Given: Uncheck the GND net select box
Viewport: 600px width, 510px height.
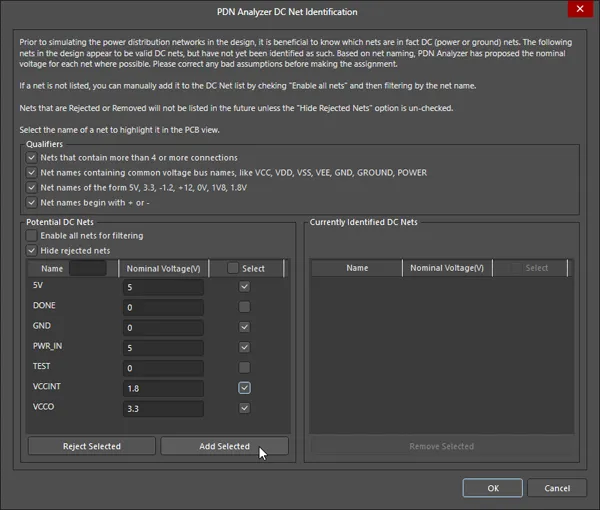Looking at the screenshot, I should [244, 327].
